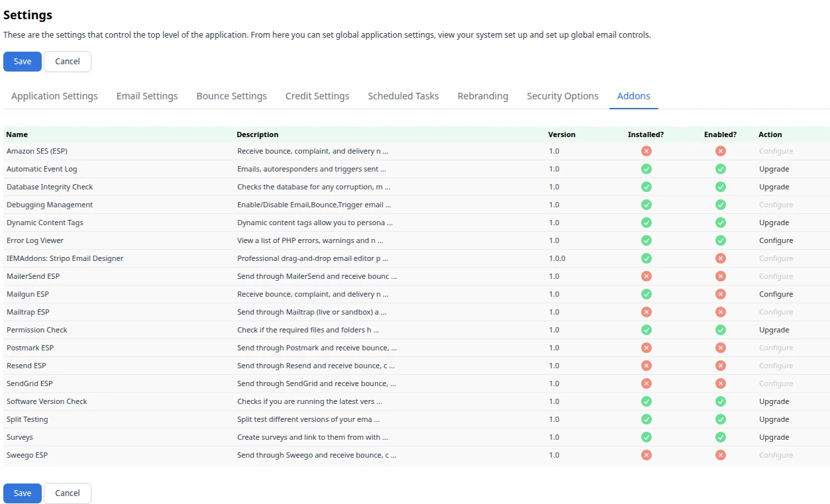Click Installed checkmark for Surveys
Screen dimensions: 830x504
pyautogui.click(x=647, y=437)
